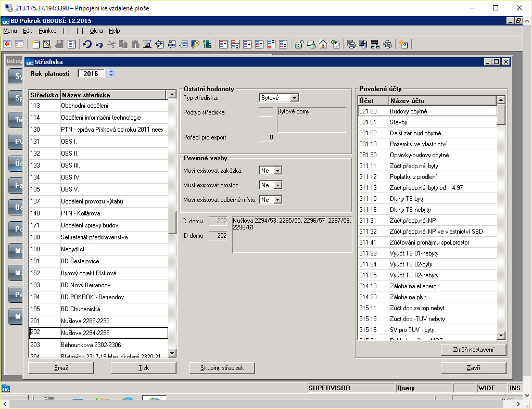Expand Musí existovat prostor dropdown
532x409 pixels.
click(278, 185)
